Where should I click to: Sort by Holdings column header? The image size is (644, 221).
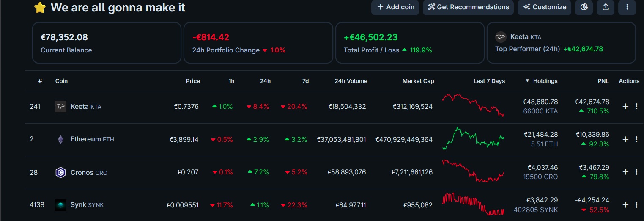(x=542, y=81)
